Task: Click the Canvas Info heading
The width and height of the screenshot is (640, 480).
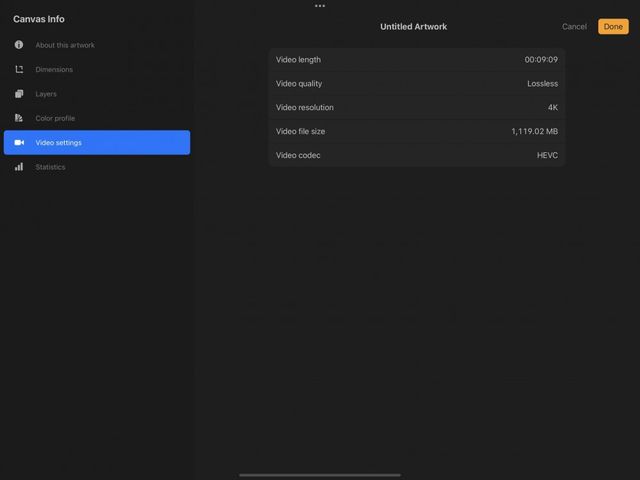Action: [39, 19]
